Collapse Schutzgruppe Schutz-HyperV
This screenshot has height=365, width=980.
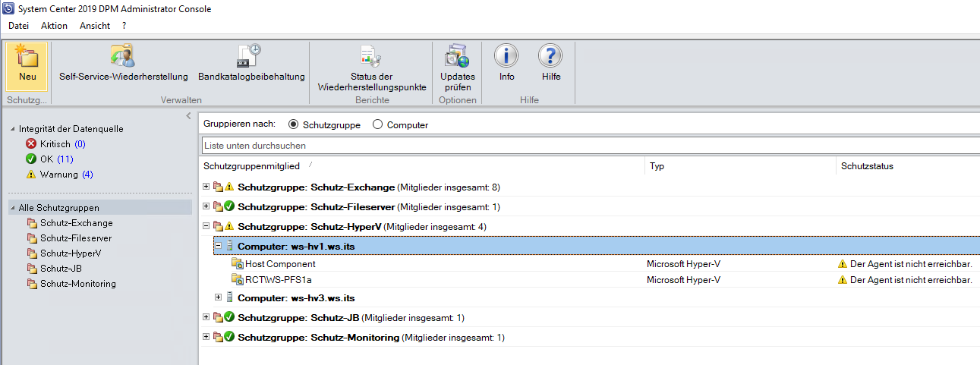(206, 226)
